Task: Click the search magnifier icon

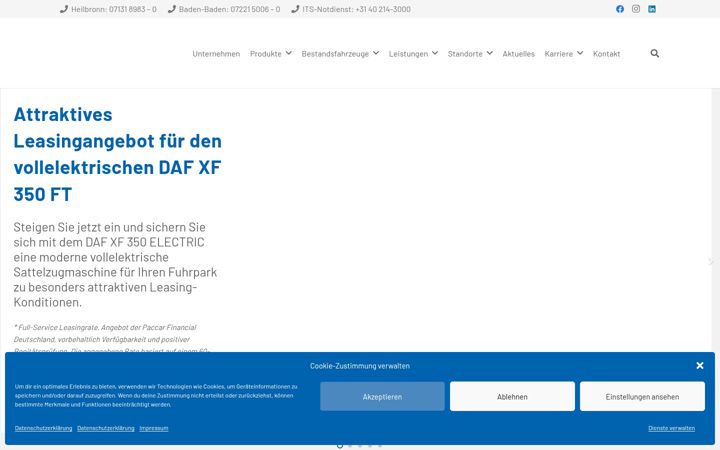Action: (654, 53)
